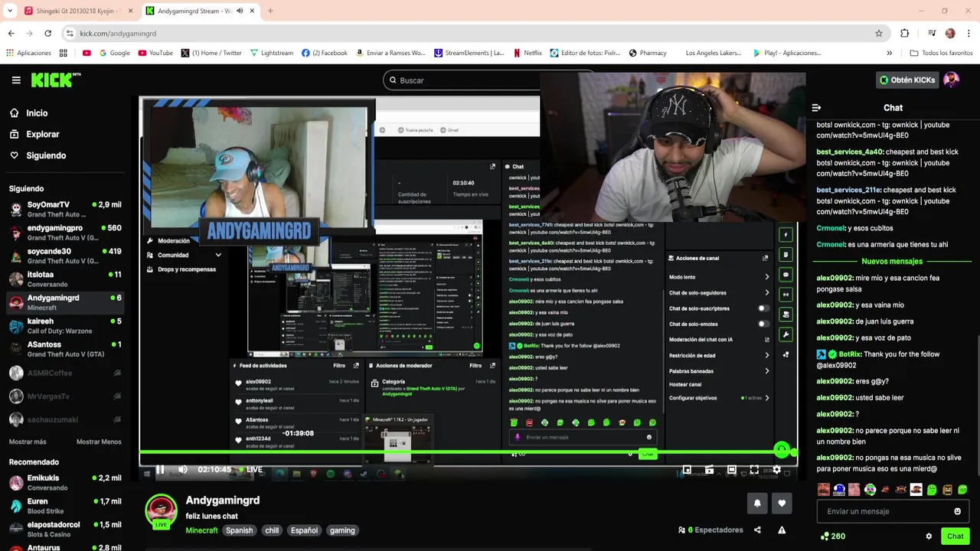Open Andygamingrd channel avatar
Viewport: 980px width, 551px height.
[161, 511]
